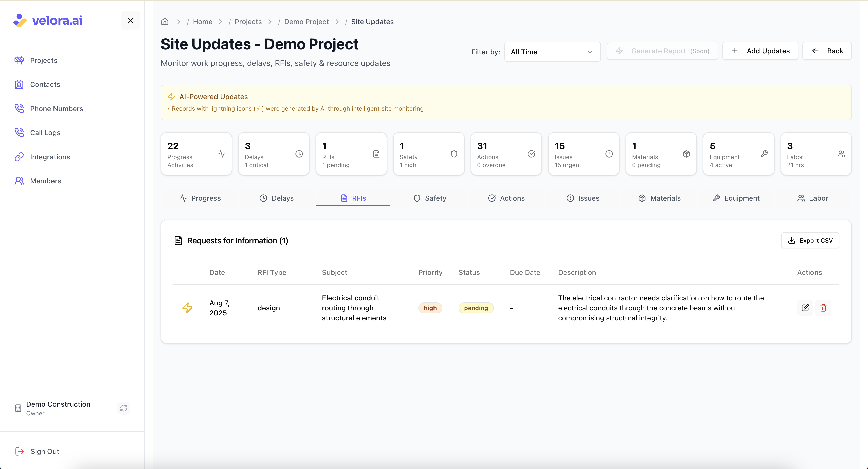Close the sidebar with the X button
868x469 pixels.
(130, 21)
